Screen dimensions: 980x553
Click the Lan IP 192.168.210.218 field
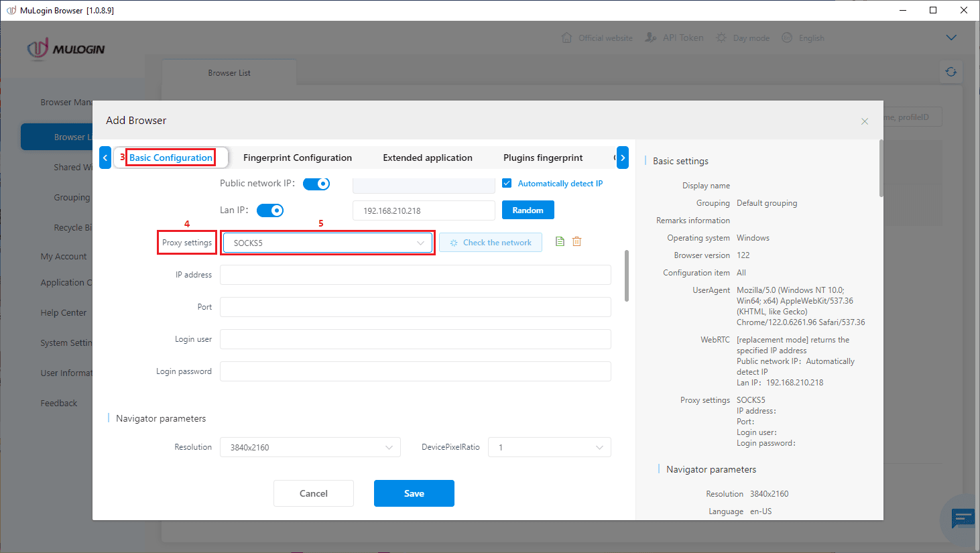[424, 210]
